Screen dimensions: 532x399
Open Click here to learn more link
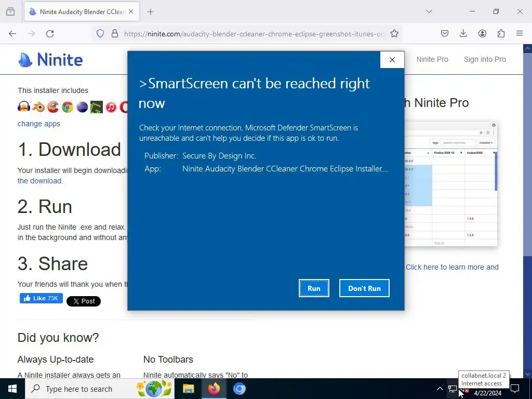point(453,267)
